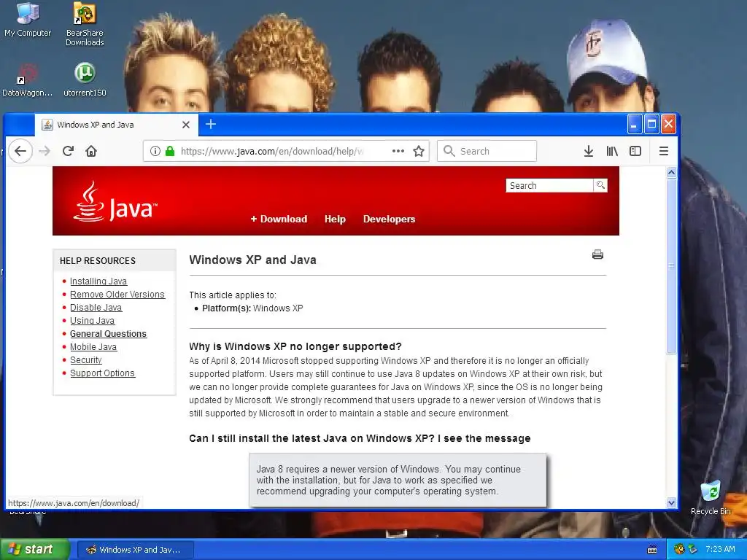This screenshot has height=560, width=747.
Task: Open a new tab with plus button
Action: coord(211,124)
